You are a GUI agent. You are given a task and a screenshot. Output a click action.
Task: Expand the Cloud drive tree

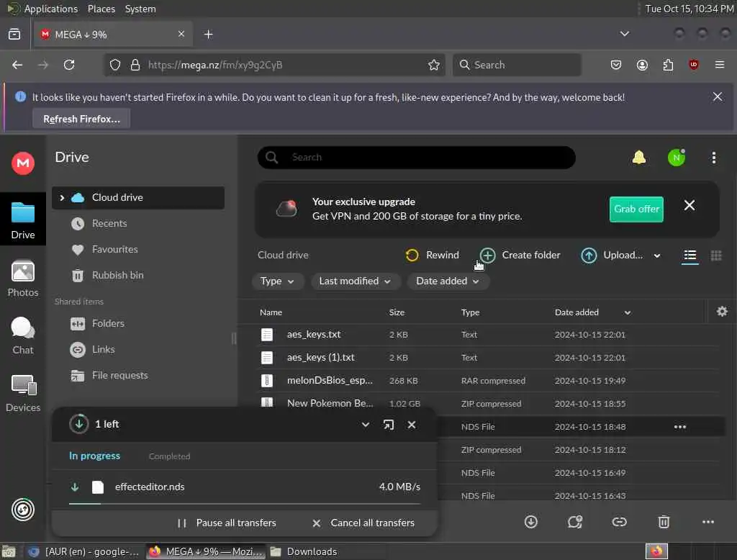62,198
